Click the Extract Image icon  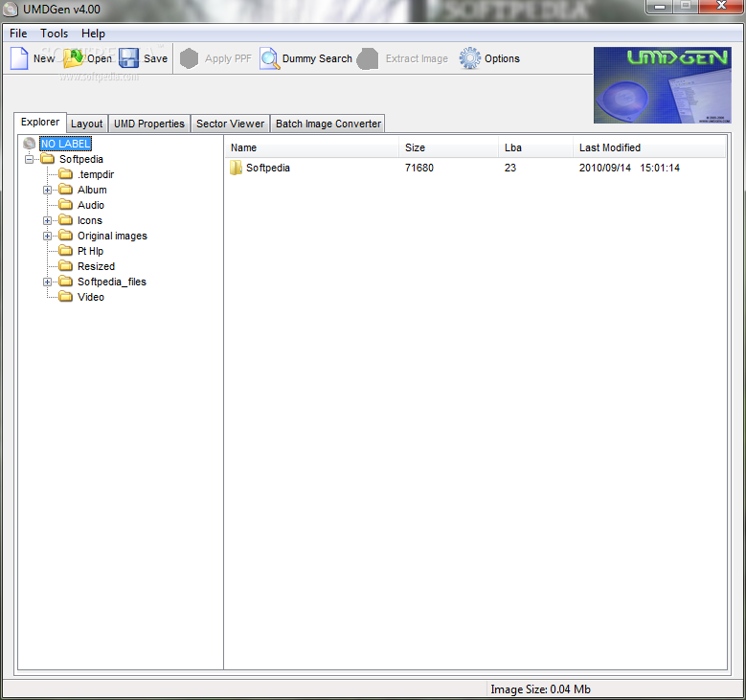point(368,58)
